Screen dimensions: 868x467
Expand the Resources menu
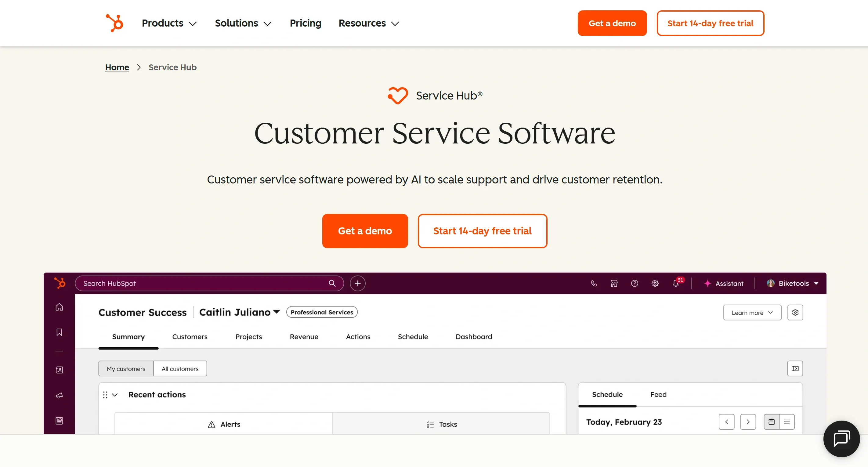369,23
